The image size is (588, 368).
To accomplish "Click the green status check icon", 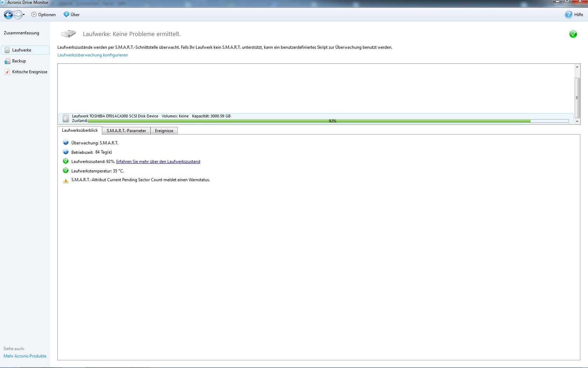I will tap(573, 34).
